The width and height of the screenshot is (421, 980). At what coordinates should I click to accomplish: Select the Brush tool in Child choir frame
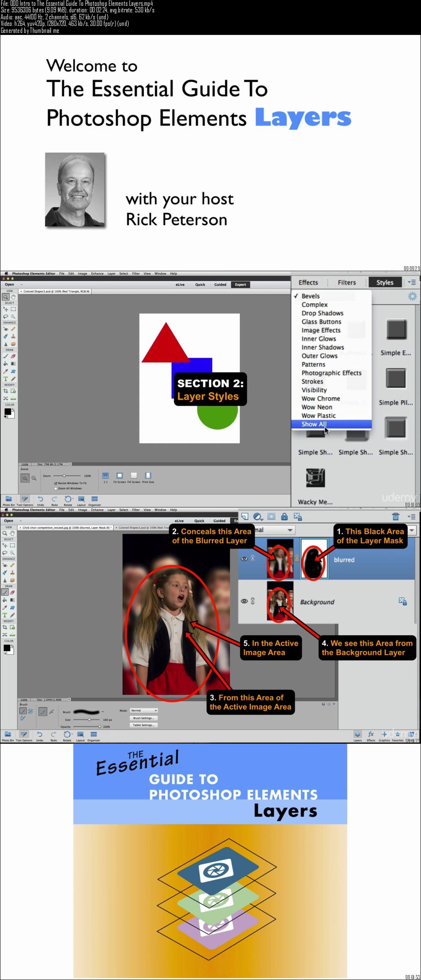click(5, 592)
